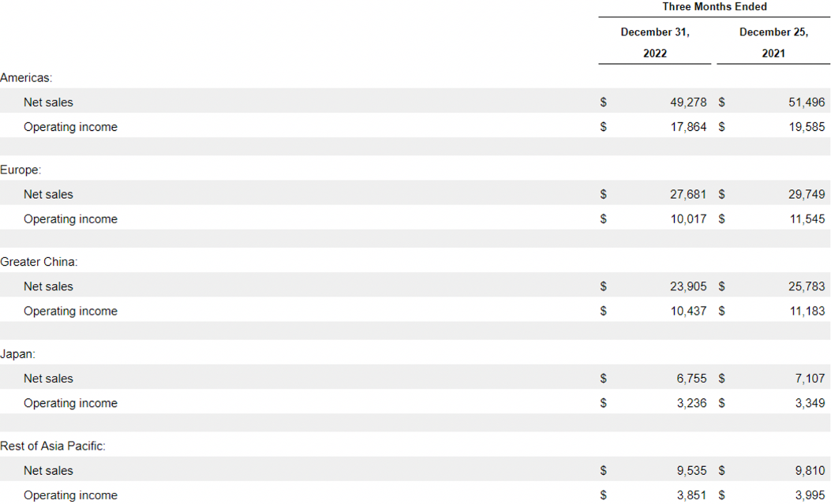Select the December 31, 2022 column header

coord(655,43)
